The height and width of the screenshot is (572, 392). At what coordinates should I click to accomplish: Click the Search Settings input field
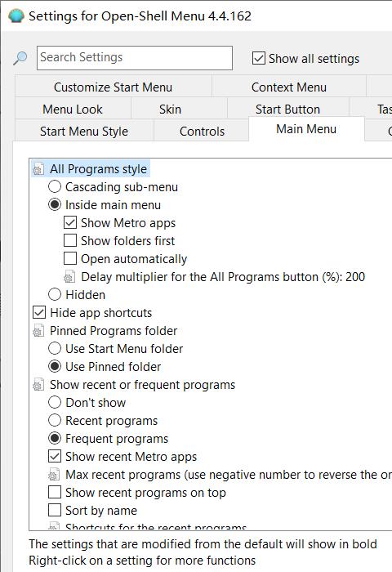(135, 58)
